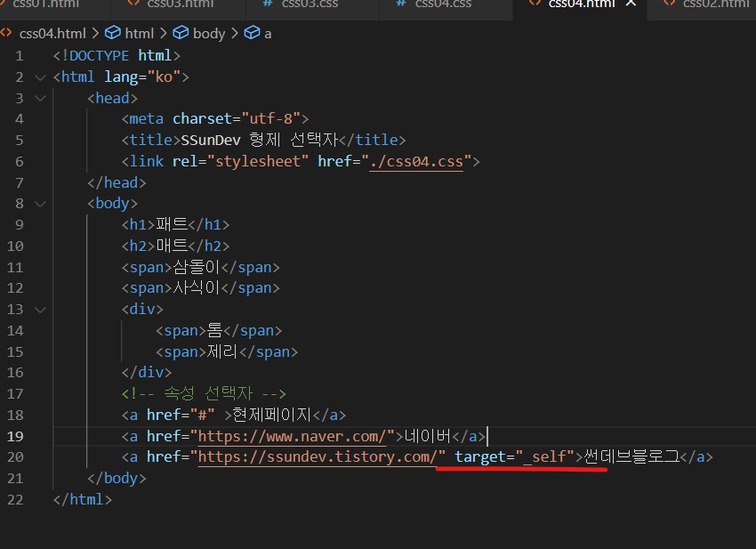756x549 pixels.
Task: Click the hash icon on css04.css tab
Action: tap(400, 3)
